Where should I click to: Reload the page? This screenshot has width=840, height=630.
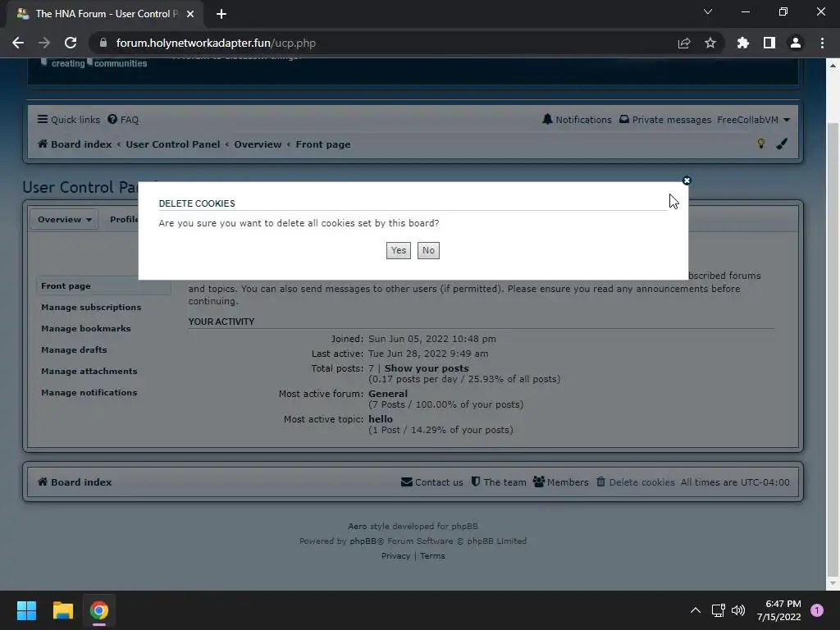click(x=71, y=43)
